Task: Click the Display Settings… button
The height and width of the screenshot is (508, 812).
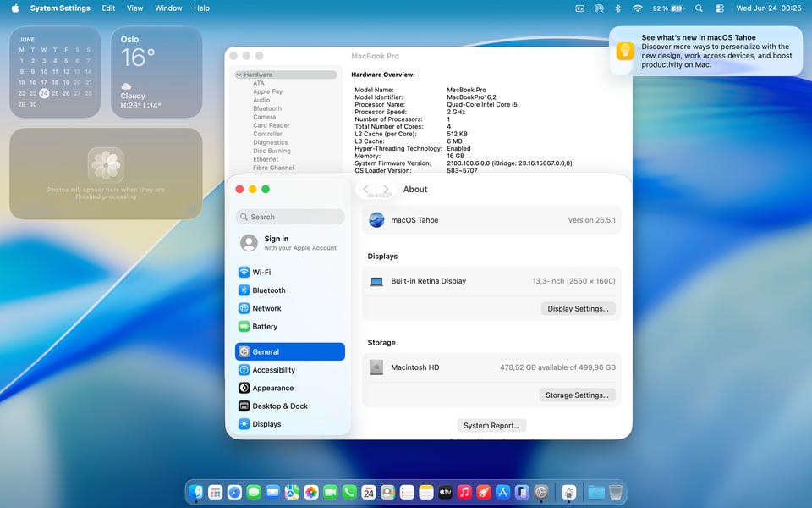Action: [x=578, y=308]
